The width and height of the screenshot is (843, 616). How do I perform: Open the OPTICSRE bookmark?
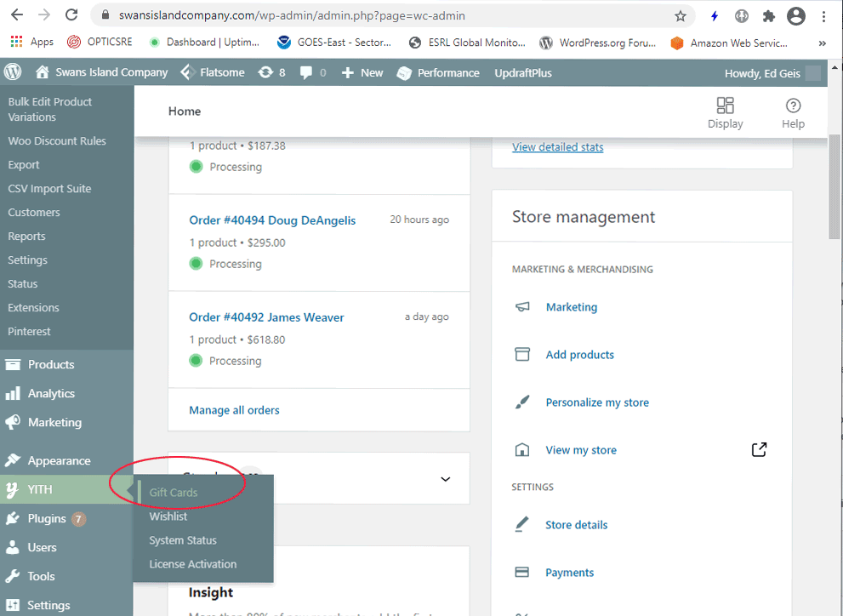[x=100, y=42]
